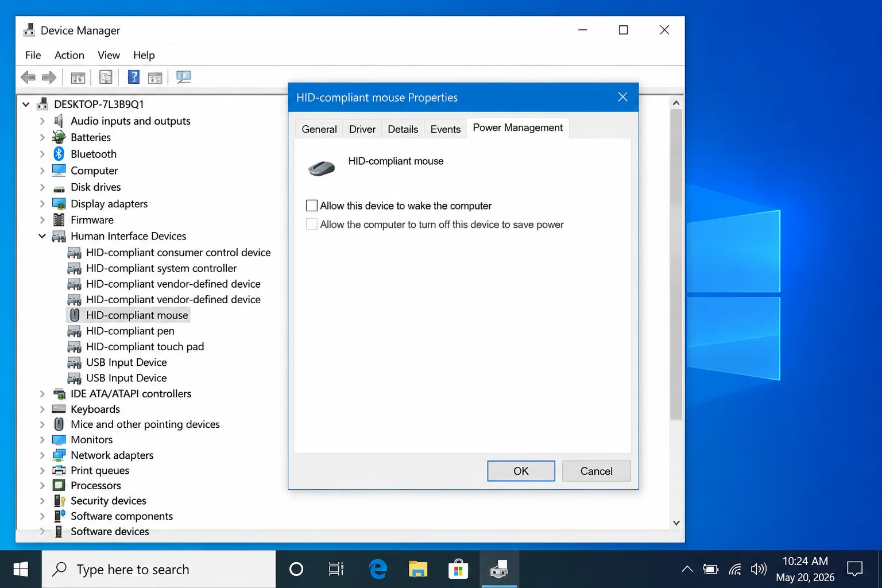Switch to the Events tab
Screen dimensions: 882x588
pyautogui.click(x=445, y=129)
